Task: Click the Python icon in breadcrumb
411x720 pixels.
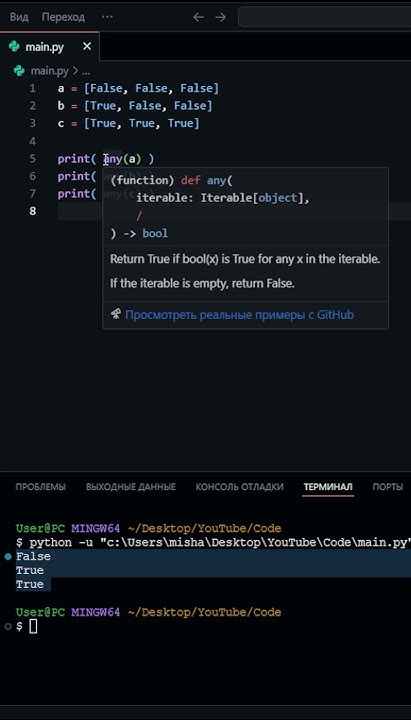Action: click(x=19, y=71)
